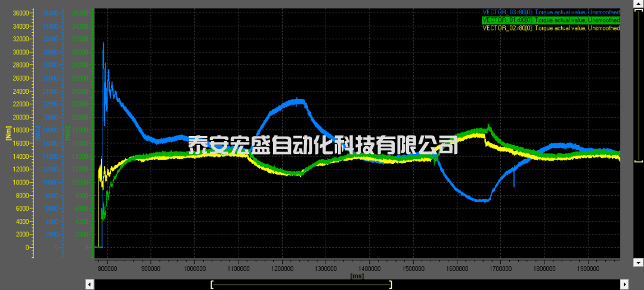Viewport: 644px width, 290px height.
Task: Click the horizontal scrollbar left arrow
Action: 89,285
